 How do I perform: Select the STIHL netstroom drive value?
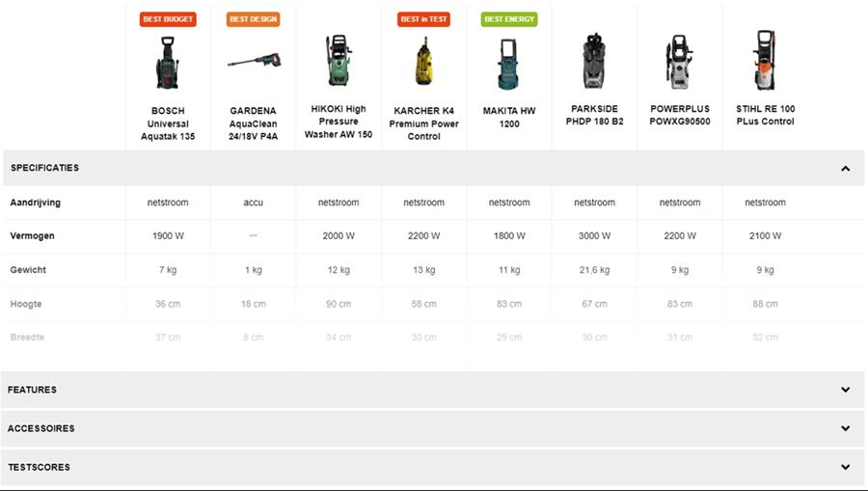tap(765, 203)
